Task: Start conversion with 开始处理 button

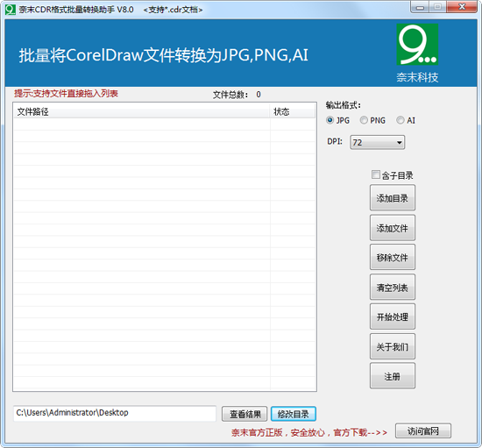Action: coord(393,316)
